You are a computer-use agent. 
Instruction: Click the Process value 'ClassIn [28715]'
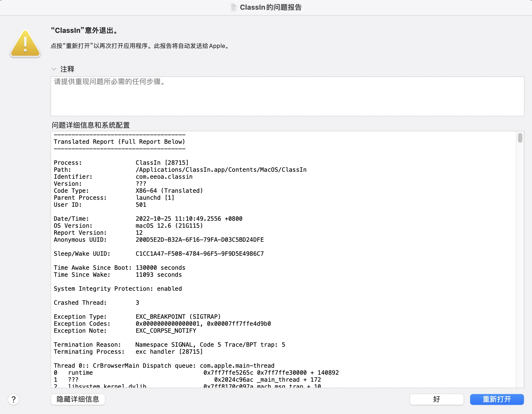pos(162,163)
